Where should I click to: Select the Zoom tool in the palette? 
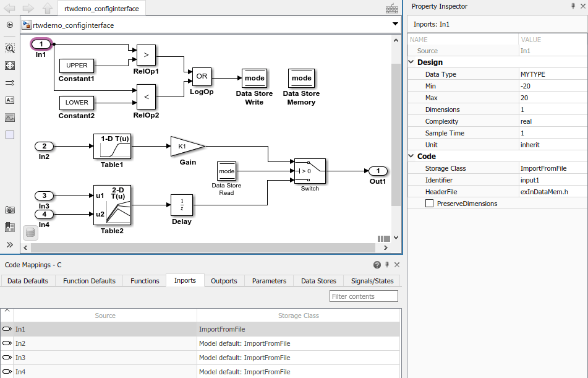[9, 48]
